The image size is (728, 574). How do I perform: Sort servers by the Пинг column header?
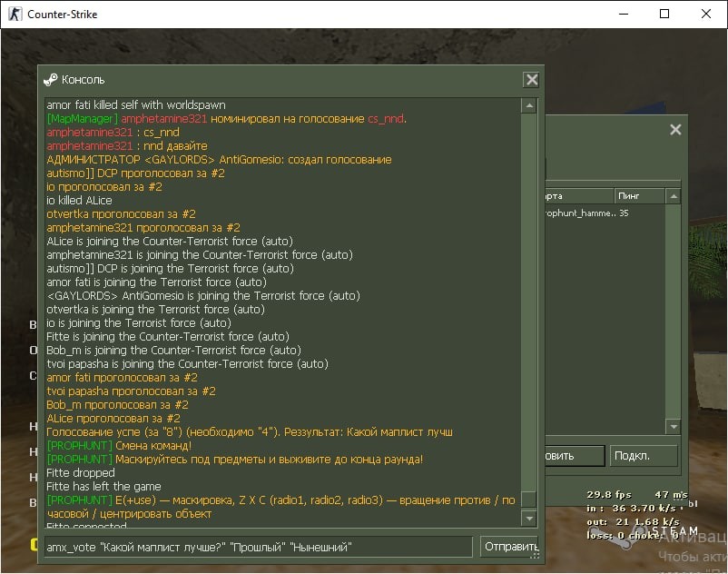639,196
